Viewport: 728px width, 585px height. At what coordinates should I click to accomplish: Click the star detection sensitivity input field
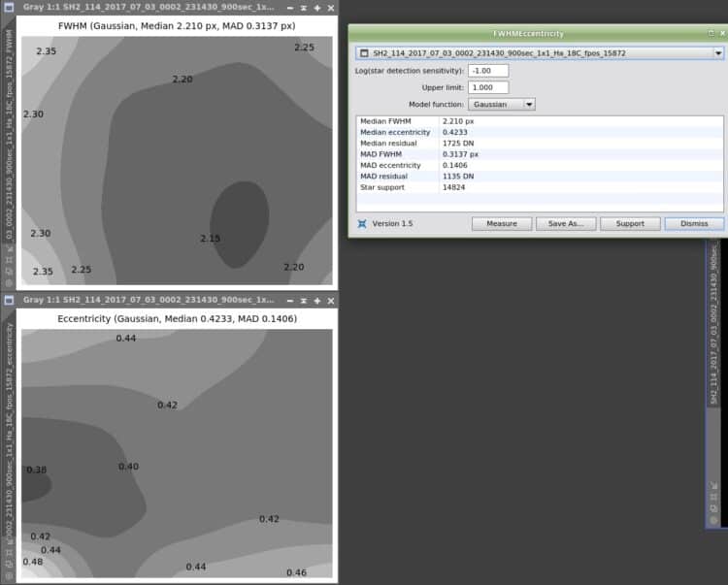click(488, 71)
